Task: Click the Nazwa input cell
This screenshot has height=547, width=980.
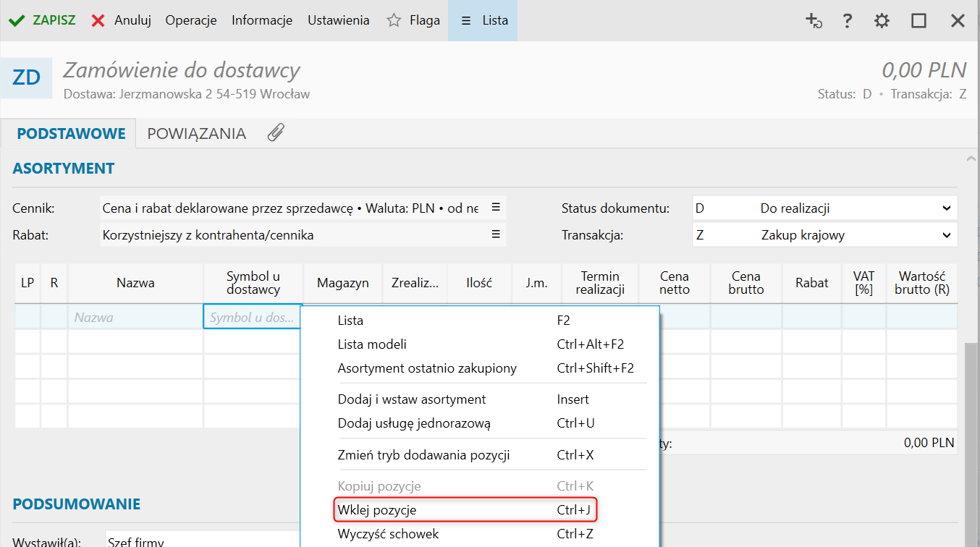Action: tap(135, 318)
